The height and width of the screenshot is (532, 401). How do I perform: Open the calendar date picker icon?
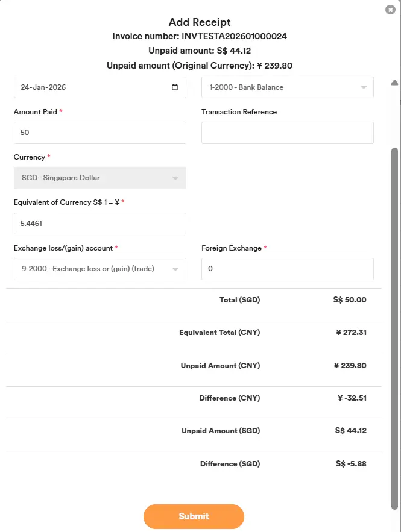[175, 87]
